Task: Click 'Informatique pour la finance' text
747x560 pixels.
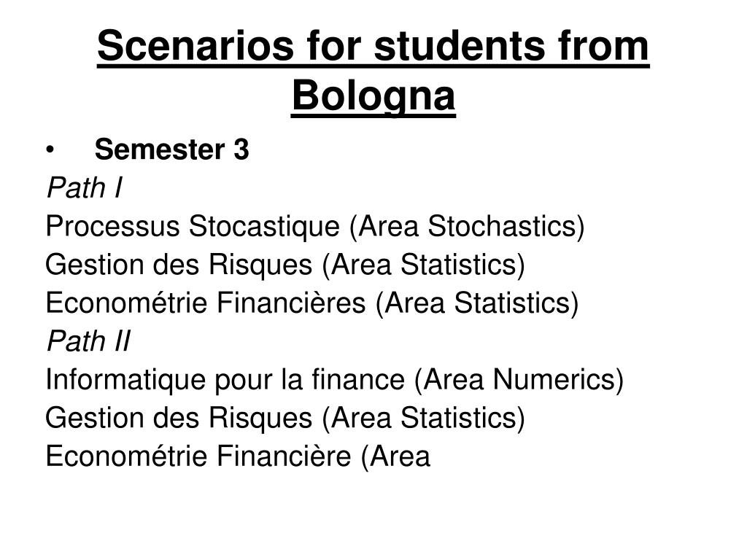Action: coord(225,380)
